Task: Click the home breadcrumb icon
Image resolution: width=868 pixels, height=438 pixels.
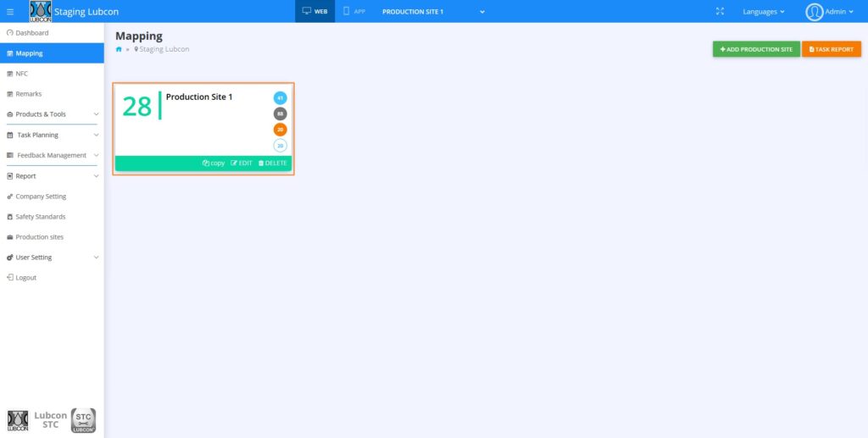Action: tap(119, 49)
